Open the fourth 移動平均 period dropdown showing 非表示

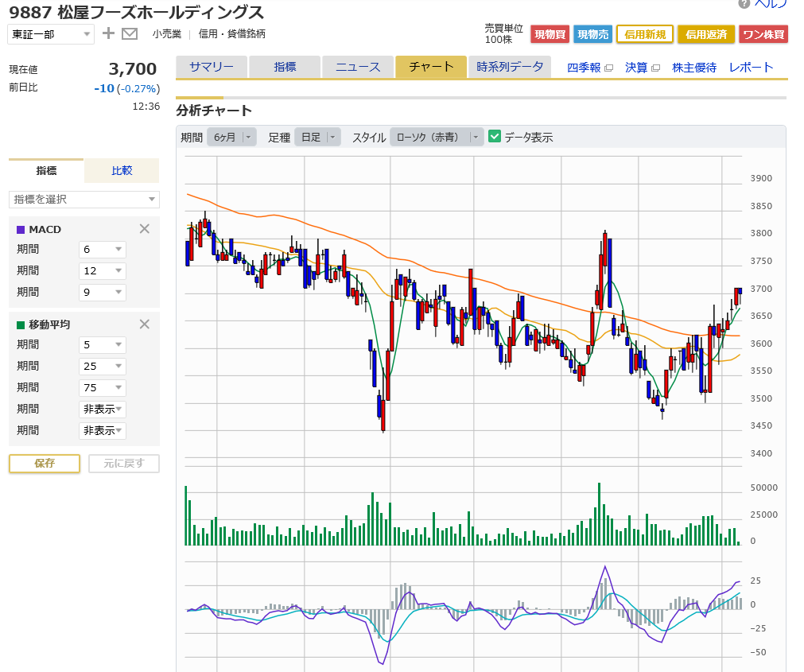pyautogui.click(x=103, y=410)
